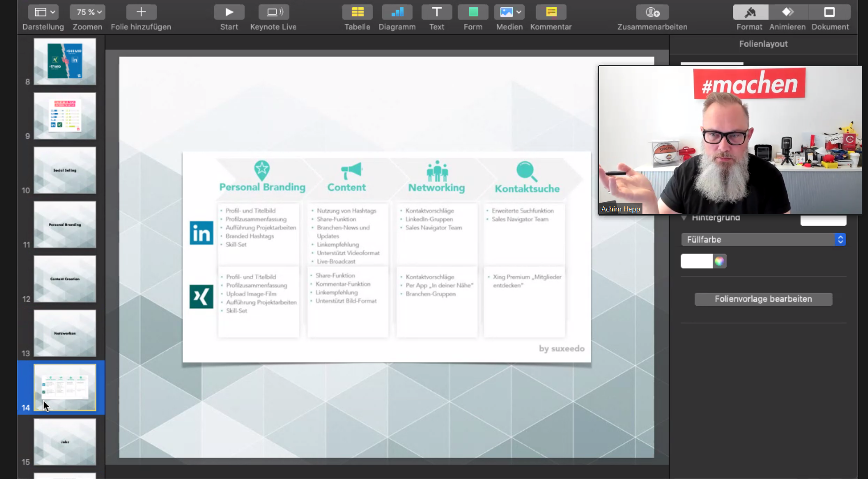Click the Folie hinzufügen plus icon
This screenshot has height=479, width=868.
[141, 12]
